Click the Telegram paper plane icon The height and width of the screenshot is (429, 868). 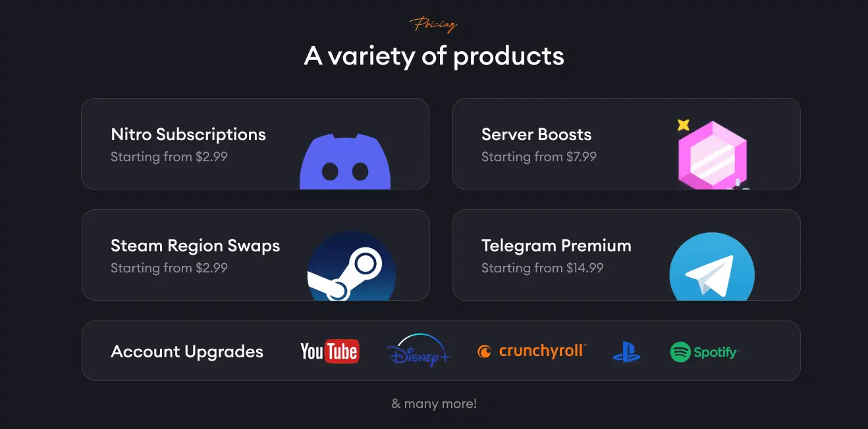pos(712,266)
